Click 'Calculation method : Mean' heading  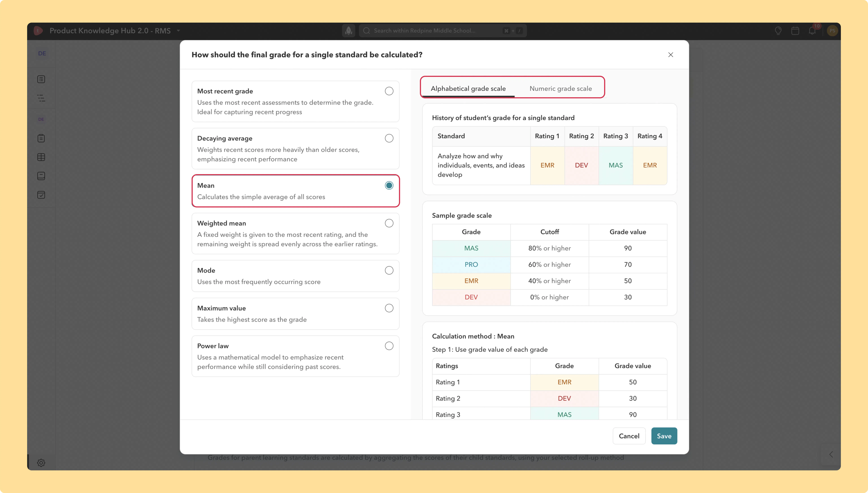(x=473, y=336)
